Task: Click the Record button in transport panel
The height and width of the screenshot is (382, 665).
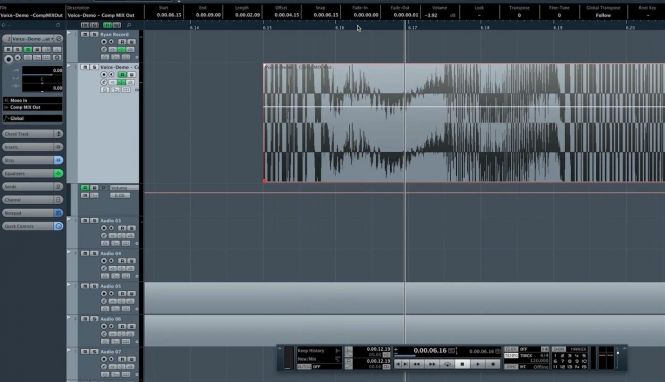Action: tap(493, 364)
